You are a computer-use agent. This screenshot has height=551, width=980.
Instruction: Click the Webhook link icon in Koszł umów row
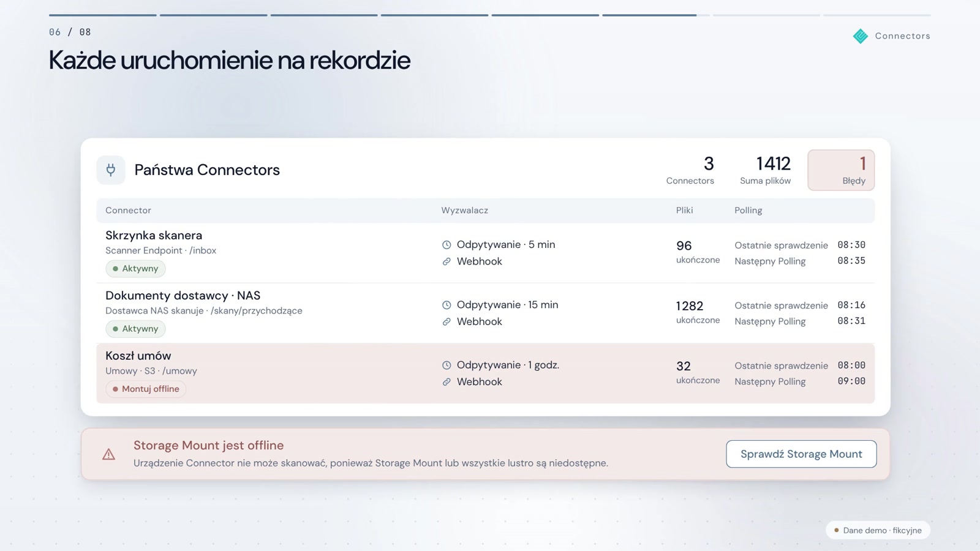[447, 381]
